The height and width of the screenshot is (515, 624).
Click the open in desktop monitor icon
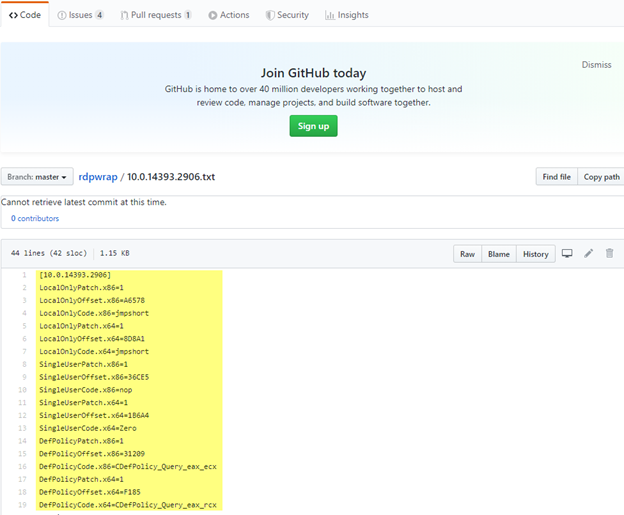(x=567, y=253)
